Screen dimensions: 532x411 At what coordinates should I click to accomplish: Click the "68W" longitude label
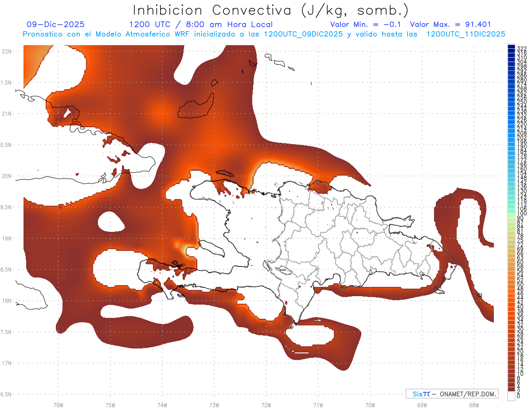(474, 405)
